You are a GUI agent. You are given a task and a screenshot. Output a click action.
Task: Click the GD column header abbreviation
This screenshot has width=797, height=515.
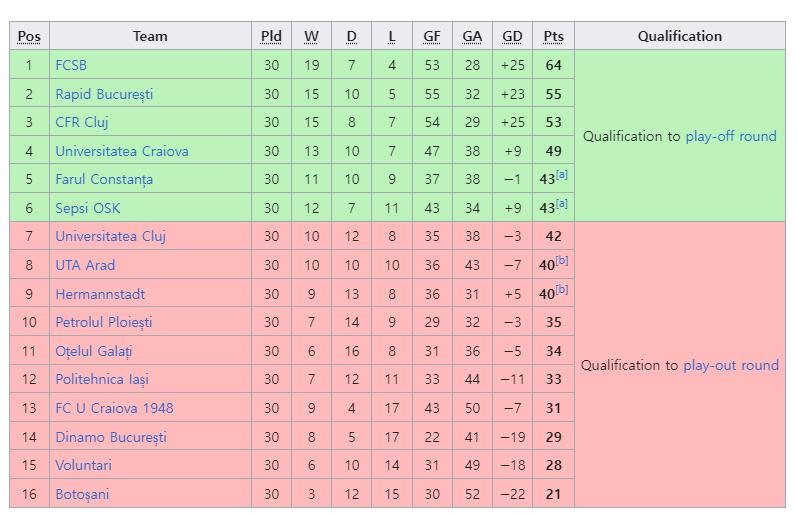pyautogui.click(x=512, y=36)
